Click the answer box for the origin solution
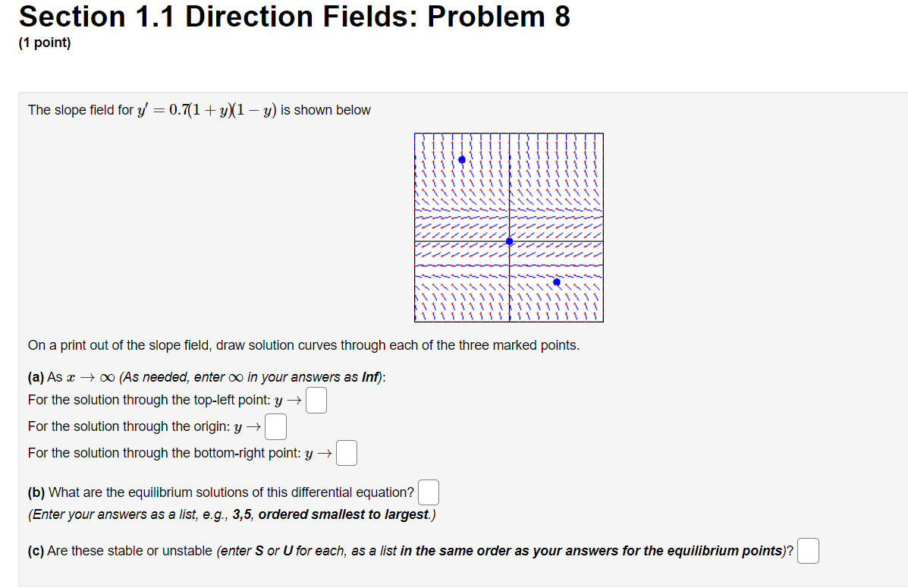The height and width of the screenshot is (588, 908). click(275, 426)
